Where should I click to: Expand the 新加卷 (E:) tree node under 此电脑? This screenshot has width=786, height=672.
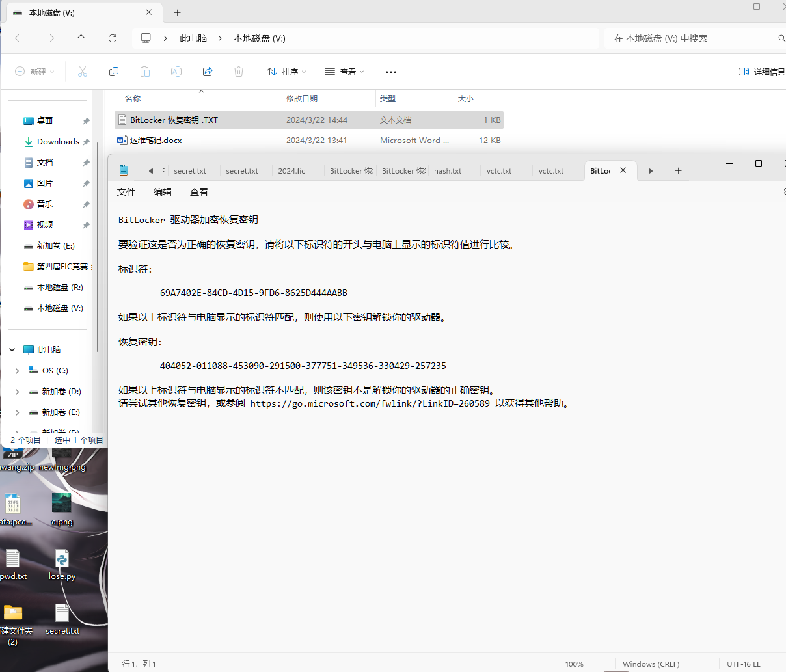(17, 412)
